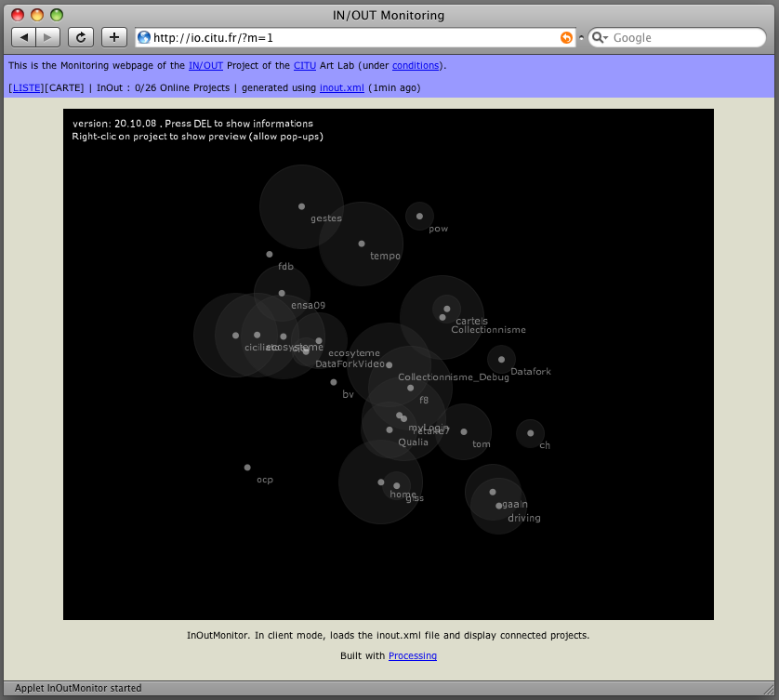The width and height of the screenshot is (779, 700).
Task: Select the tempo project node
Action: click(x=362, y=244)
